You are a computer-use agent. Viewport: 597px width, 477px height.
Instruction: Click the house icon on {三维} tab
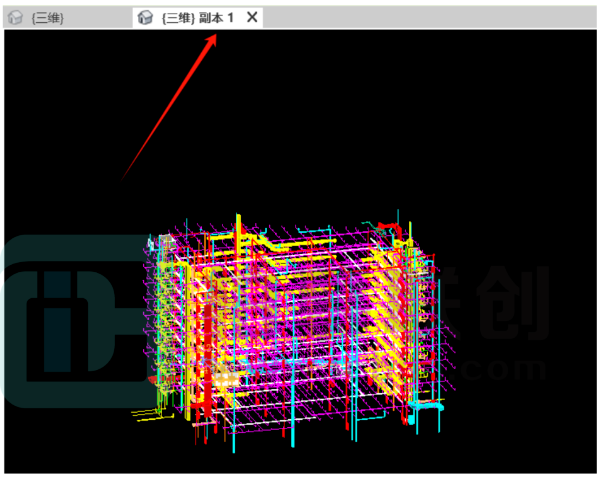point(15,18)
